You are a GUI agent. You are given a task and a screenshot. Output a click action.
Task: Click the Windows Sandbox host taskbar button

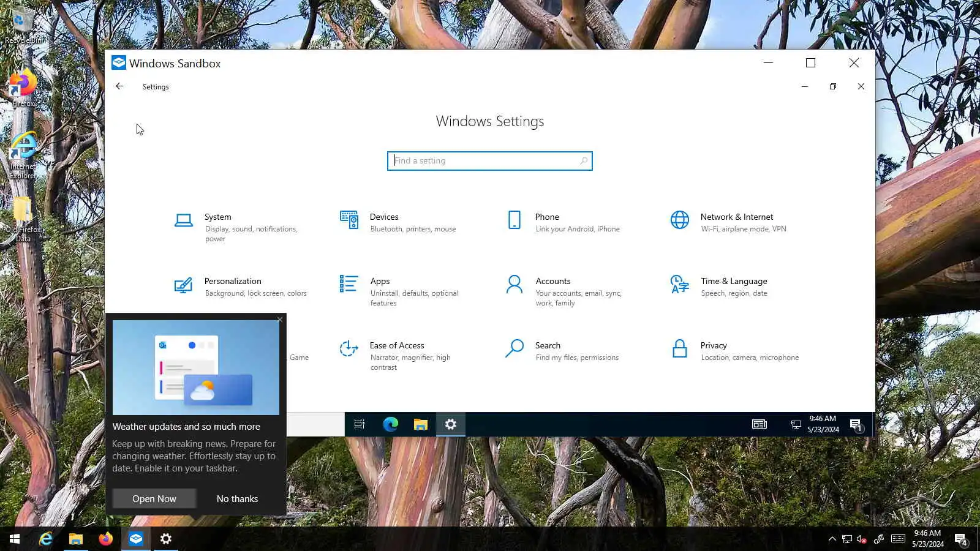click(x=136, y=539)
